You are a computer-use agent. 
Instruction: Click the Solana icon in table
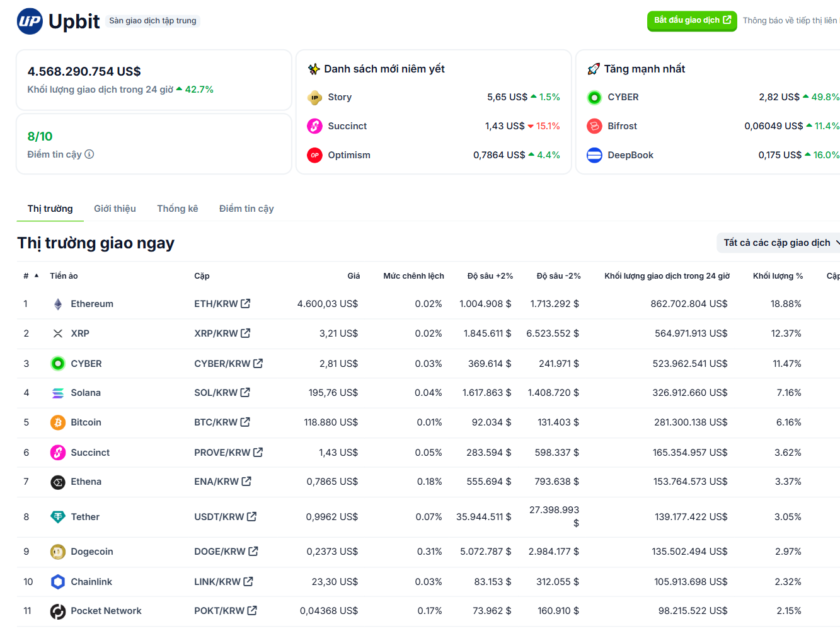coord(58,393)
